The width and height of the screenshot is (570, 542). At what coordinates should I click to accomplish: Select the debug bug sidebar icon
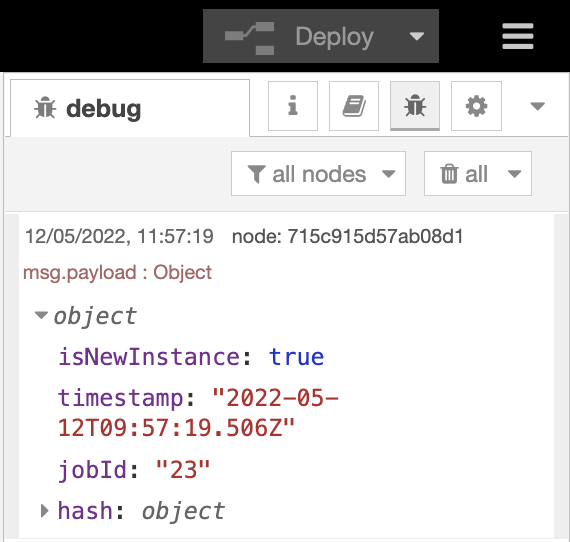pyautogui.click(x=415, y=106)
